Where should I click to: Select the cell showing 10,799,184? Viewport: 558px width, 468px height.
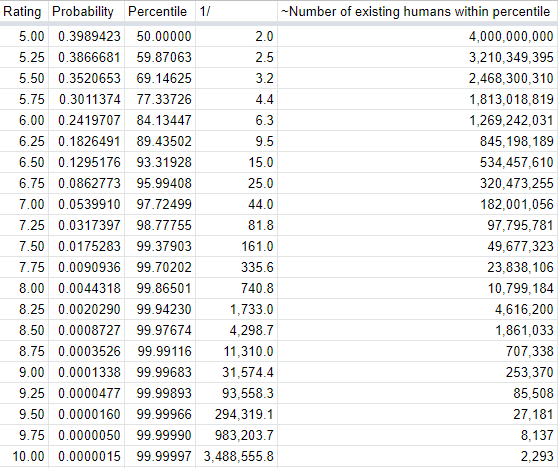click(x=418, y=288)
